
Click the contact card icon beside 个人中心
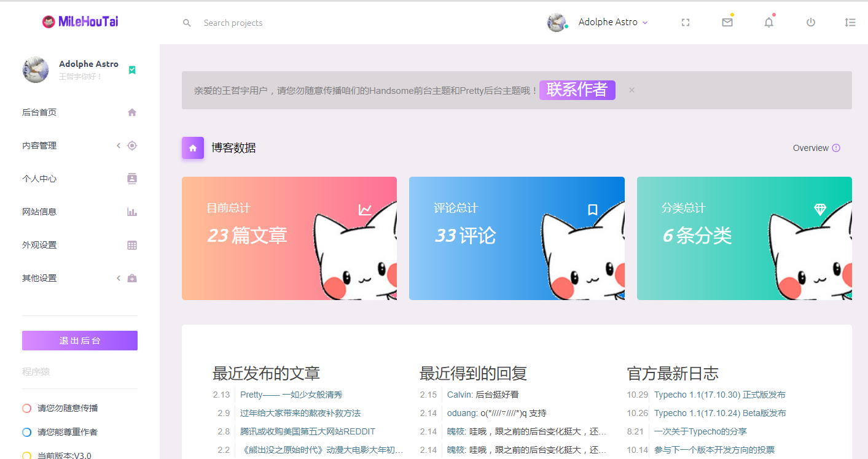[x=132, y=179]
